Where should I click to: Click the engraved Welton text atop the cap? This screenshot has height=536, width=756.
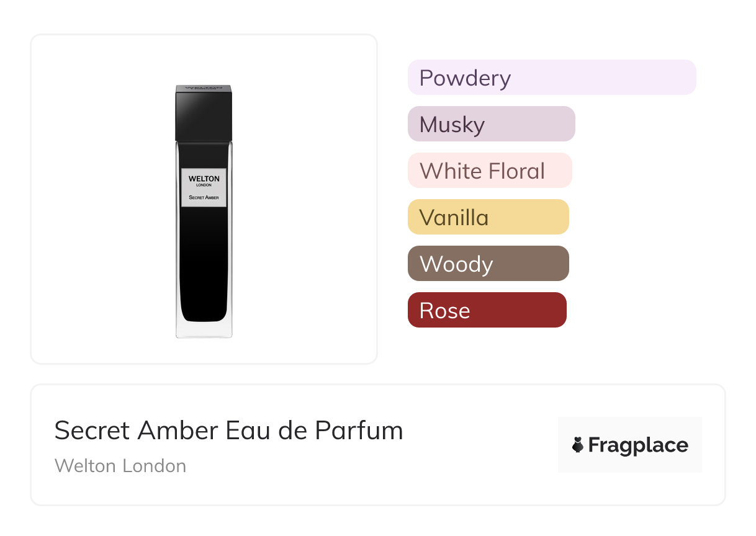point(204,88)
